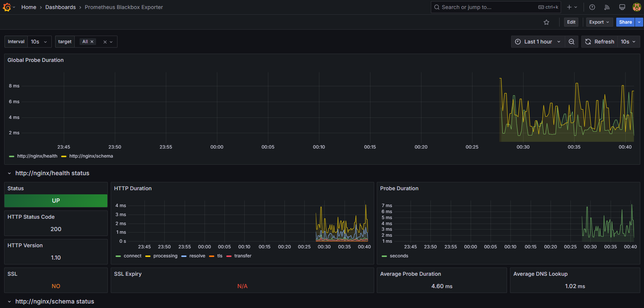Toggle the processing series in legend
The image size is (644, 308).
pyautogui.click(x=166, y=256)
